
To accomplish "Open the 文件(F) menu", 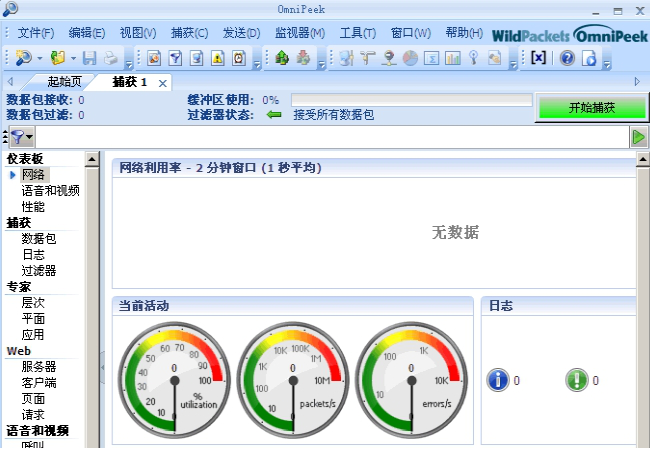I will tap(36, 33).
